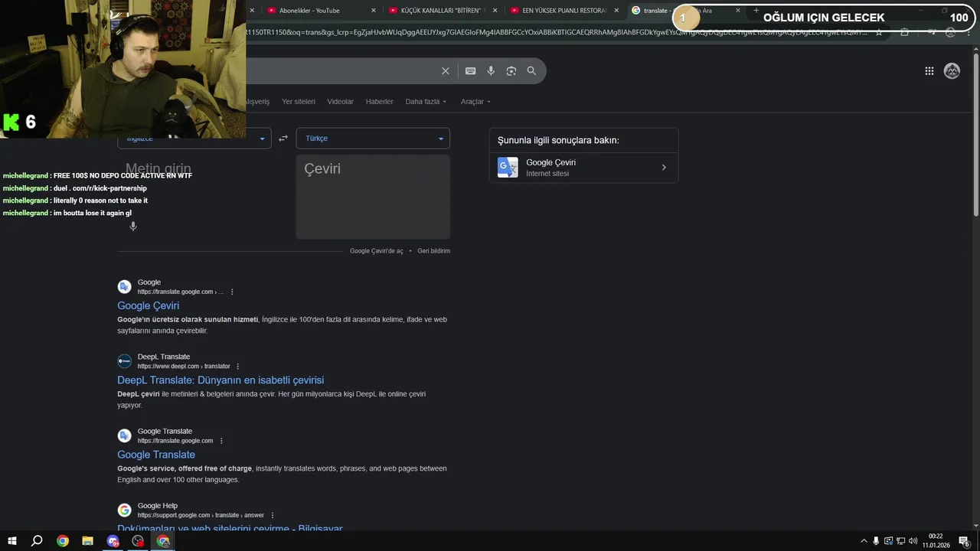Open the Google Translate search result

pos(156,455)
